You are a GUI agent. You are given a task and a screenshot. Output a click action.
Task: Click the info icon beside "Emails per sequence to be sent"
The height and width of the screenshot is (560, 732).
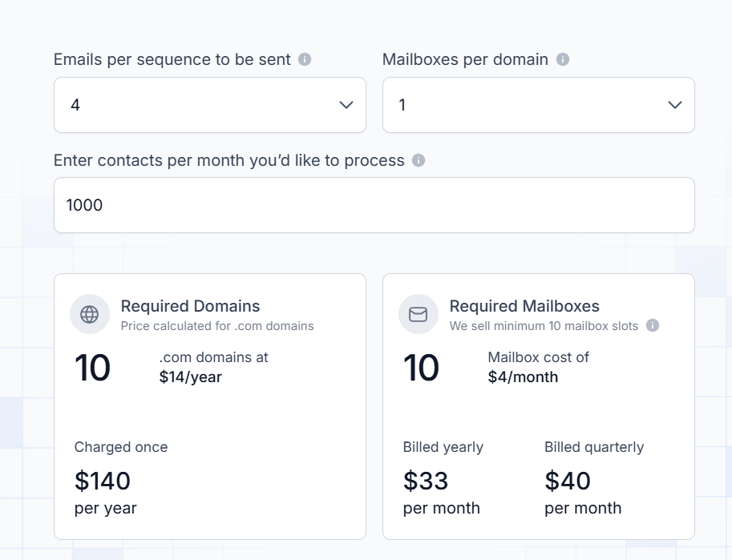[x=305, y=58]
